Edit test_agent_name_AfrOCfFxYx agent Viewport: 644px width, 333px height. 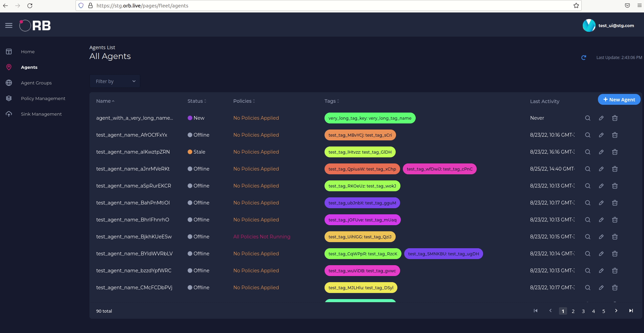click(601, 135)
